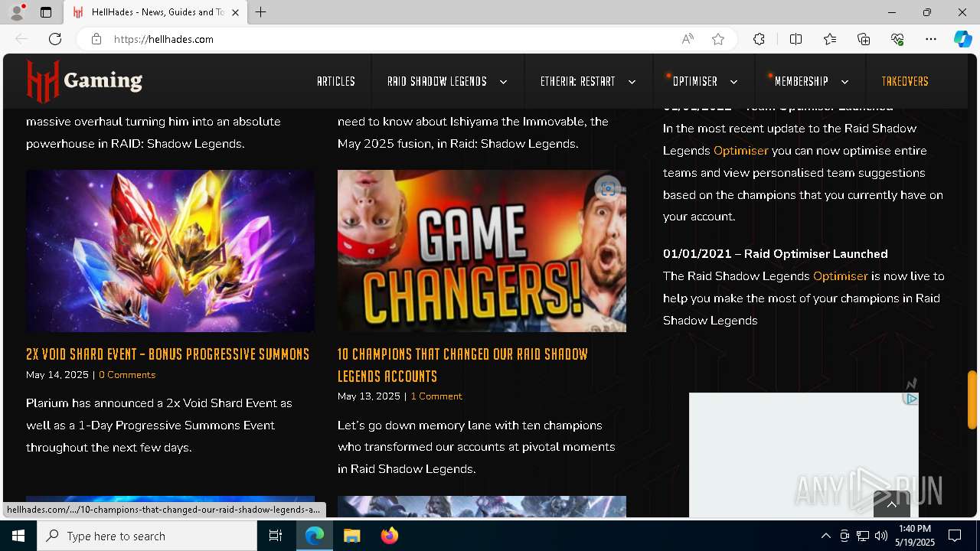The height and width of the screenshot is (551, 980).
Task: Click the scroll-to-top arrow button
Action: (892, 504)
